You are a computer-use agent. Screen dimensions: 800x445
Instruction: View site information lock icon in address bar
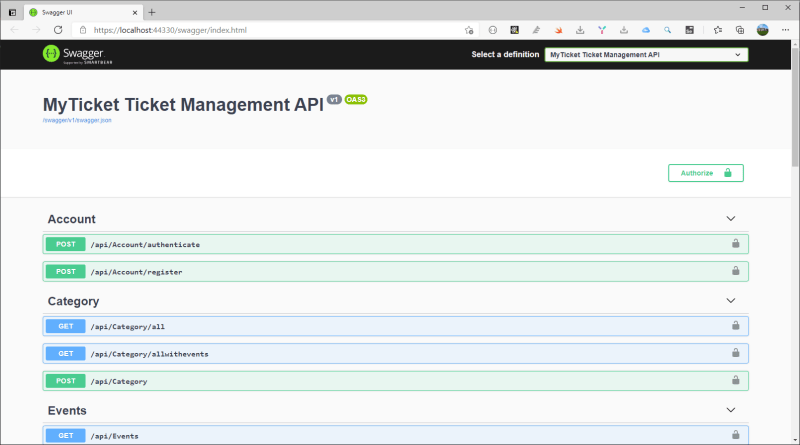pos(83,30)
